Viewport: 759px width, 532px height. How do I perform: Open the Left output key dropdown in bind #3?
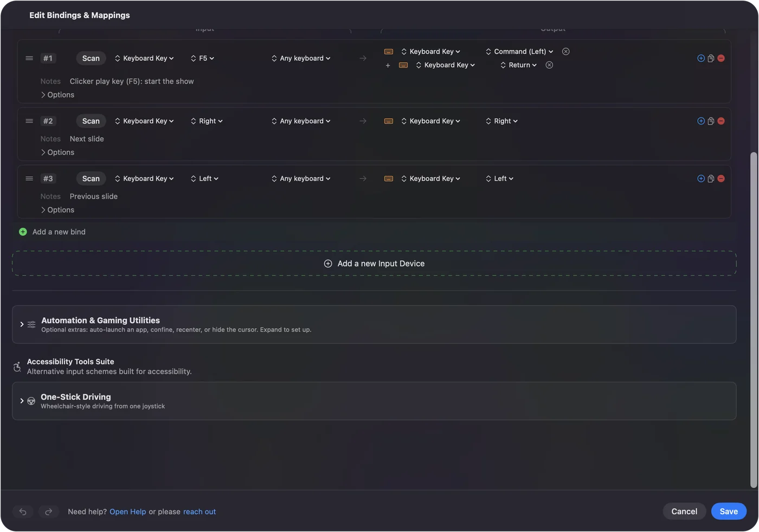(x=499, y=178)
